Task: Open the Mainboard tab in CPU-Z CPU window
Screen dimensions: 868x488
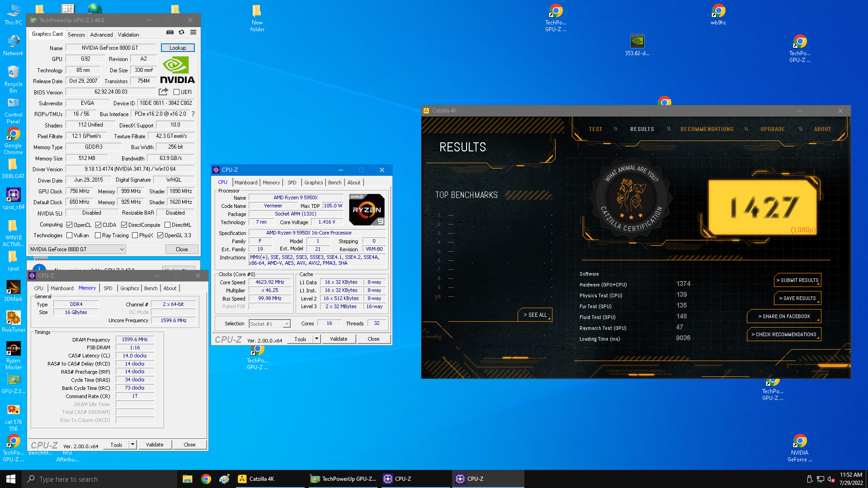Action: pos(246,183)
